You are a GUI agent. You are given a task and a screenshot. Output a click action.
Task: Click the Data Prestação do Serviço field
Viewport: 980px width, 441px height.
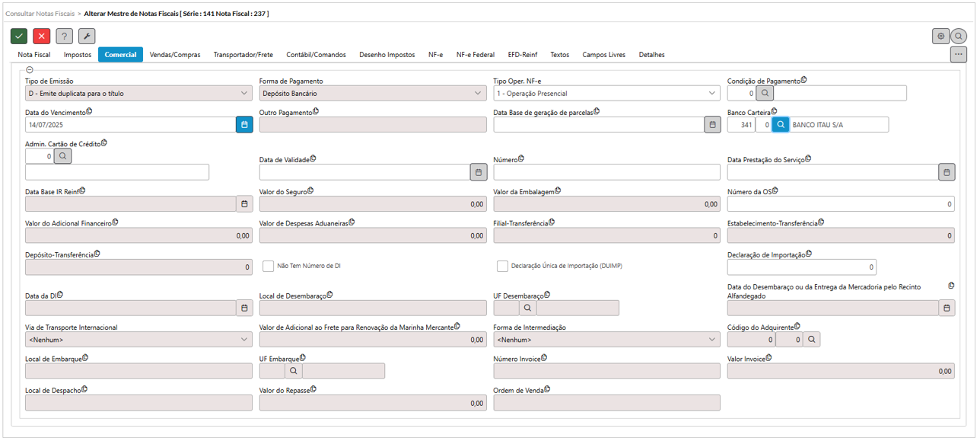coord(832,172)
